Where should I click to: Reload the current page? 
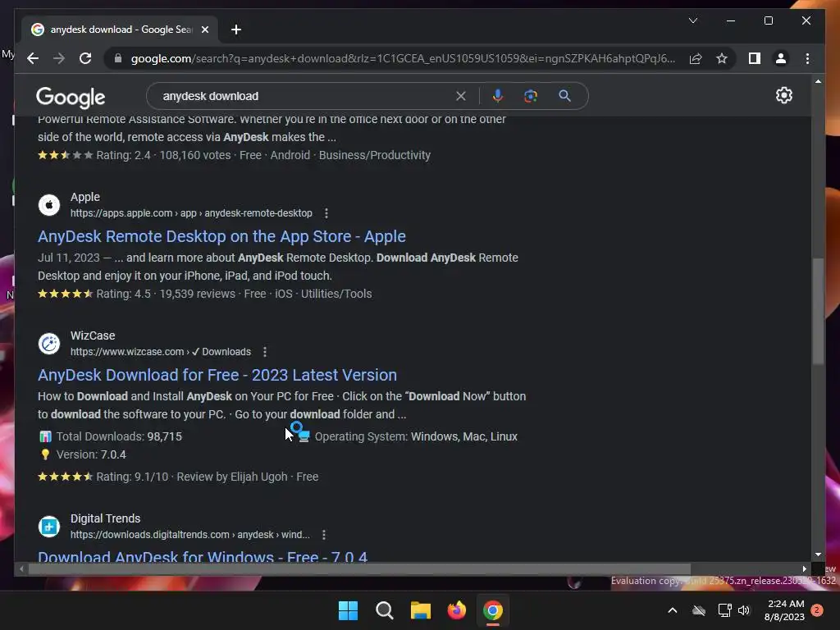85,58
